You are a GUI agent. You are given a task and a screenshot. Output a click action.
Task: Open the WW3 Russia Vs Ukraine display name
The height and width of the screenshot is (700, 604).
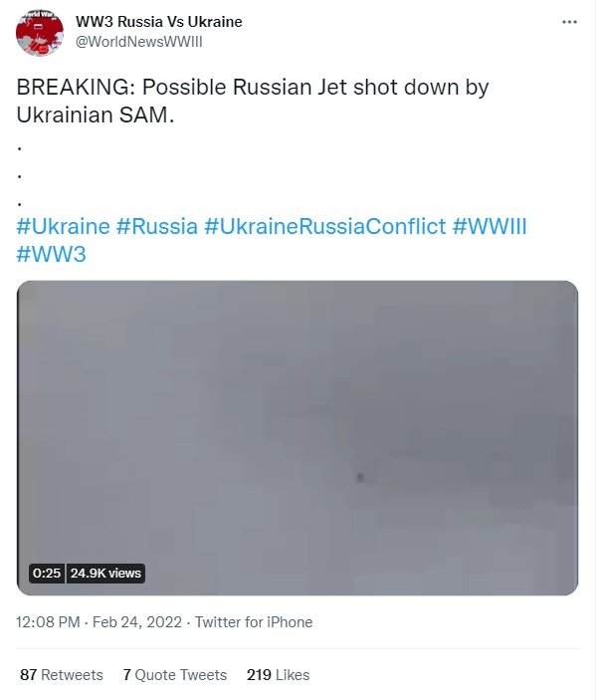[x=159, y=22]
